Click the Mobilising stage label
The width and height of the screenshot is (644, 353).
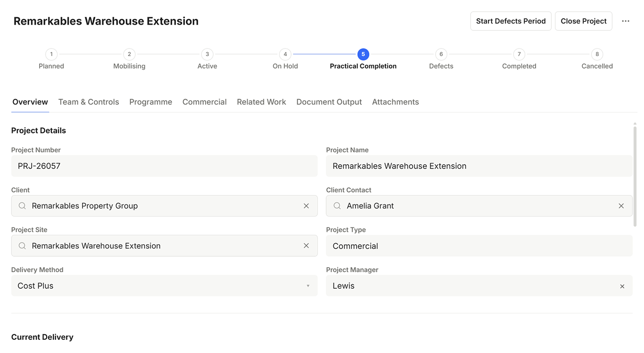tap(129, 66)
